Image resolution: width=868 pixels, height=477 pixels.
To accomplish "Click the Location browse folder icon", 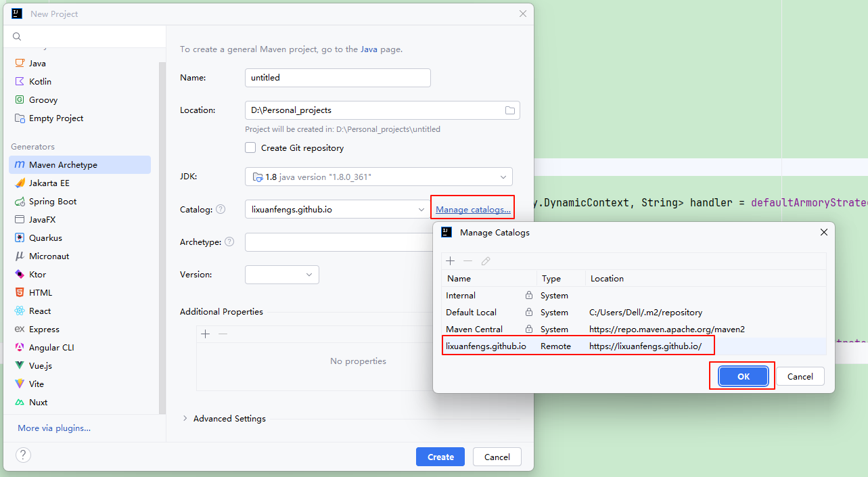I will pos(510,110).
